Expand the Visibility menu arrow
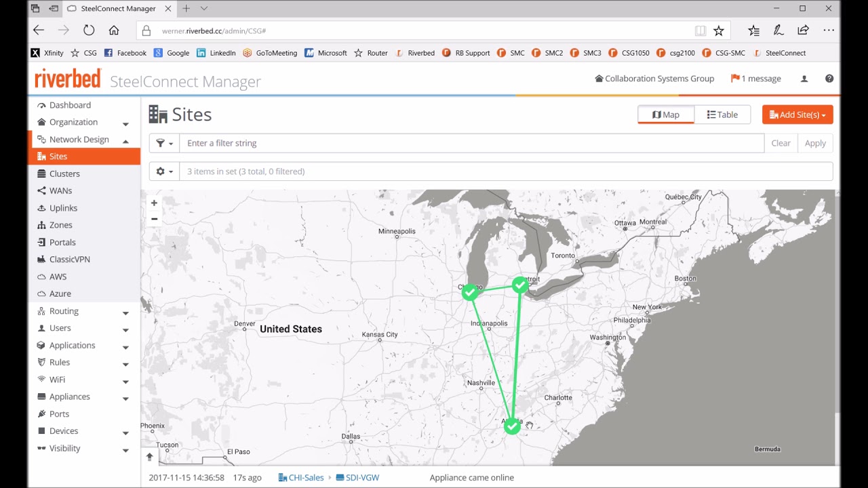The width and height of the screenshot is (868, 488). click(125, 450)
